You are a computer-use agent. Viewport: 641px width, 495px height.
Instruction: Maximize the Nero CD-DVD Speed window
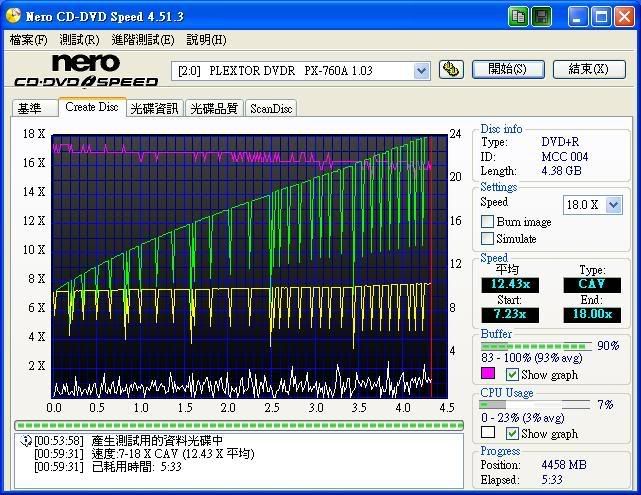(601, 17)
